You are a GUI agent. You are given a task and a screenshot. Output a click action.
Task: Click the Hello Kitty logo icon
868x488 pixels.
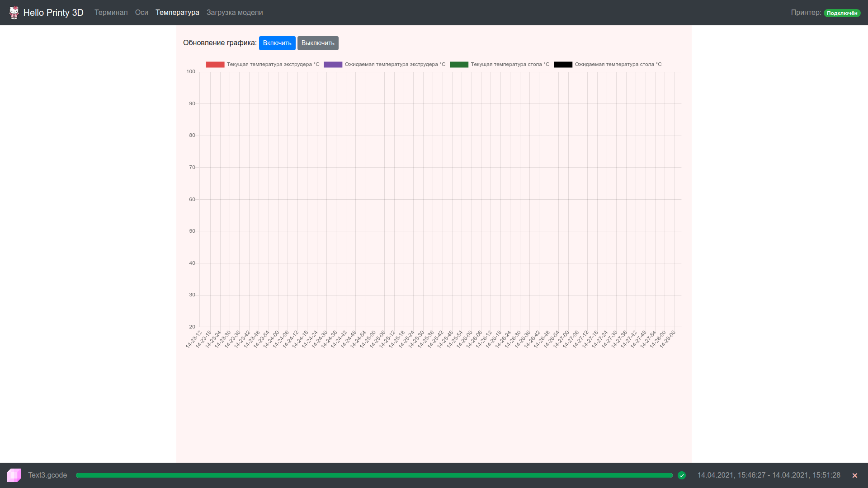(x=14, y=13)
